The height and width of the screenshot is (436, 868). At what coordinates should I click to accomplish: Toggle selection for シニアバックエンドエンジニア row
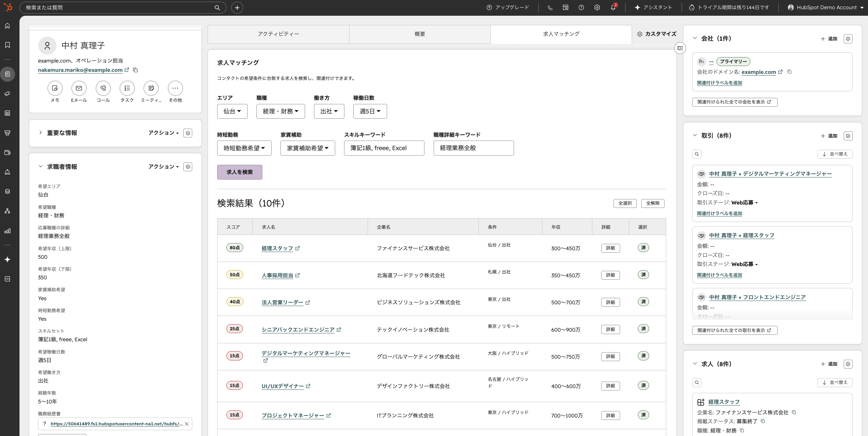coord(643,329)
